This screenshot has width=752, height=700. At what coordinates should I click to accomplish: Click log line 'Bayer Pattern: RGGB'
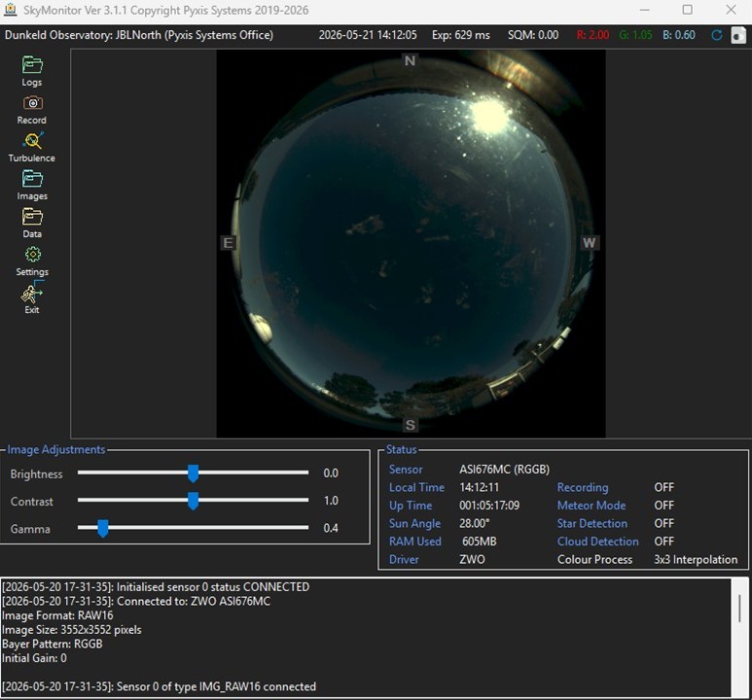click(53, 644)
